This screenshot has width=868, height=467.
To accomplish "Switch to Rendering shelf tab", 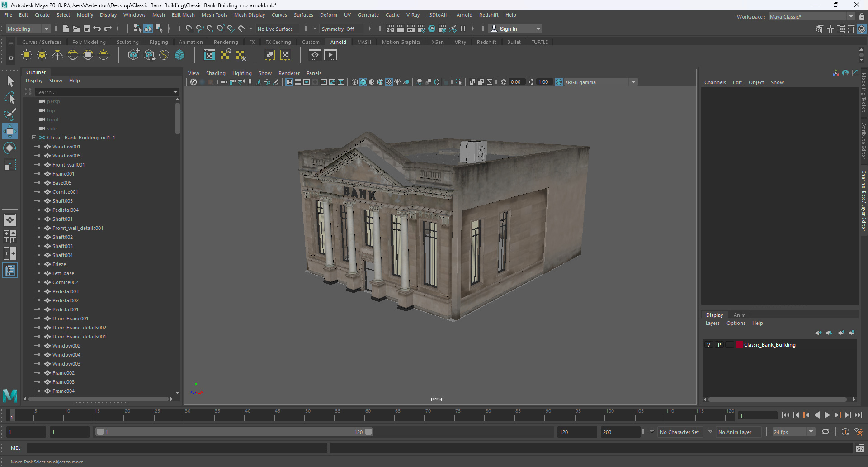I will (x=226, y=42).
